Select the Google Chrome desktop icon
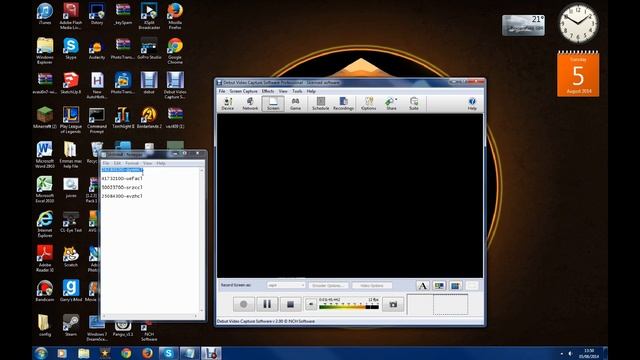 tap(175, 51)
